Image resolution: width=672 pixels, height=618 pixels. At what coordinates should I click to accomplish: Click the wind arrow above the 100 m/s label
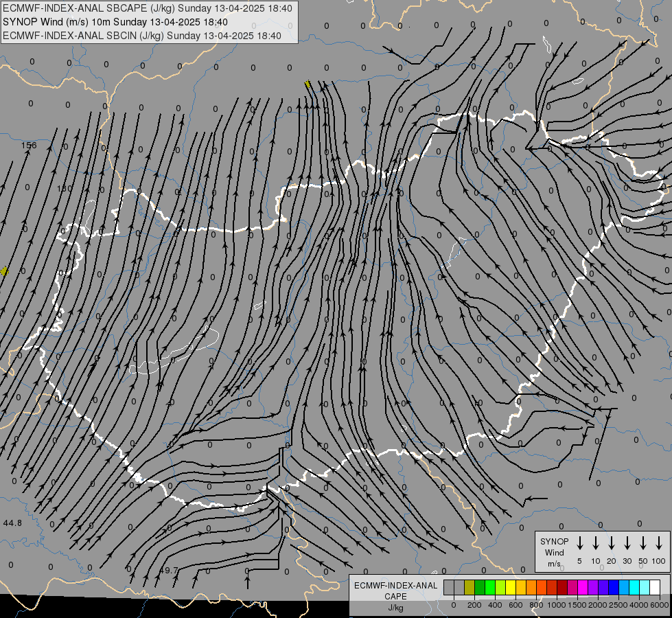[659, 543]
